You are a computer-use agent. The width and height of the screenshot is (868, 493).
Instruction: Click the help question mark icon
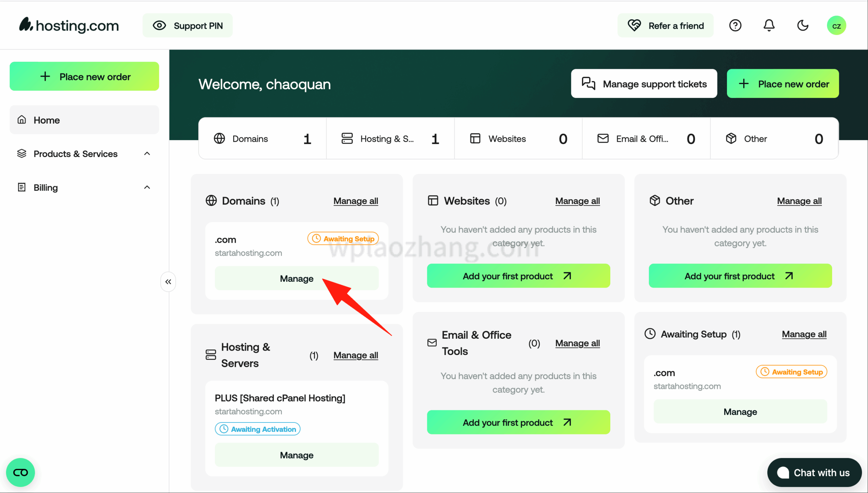735,25
